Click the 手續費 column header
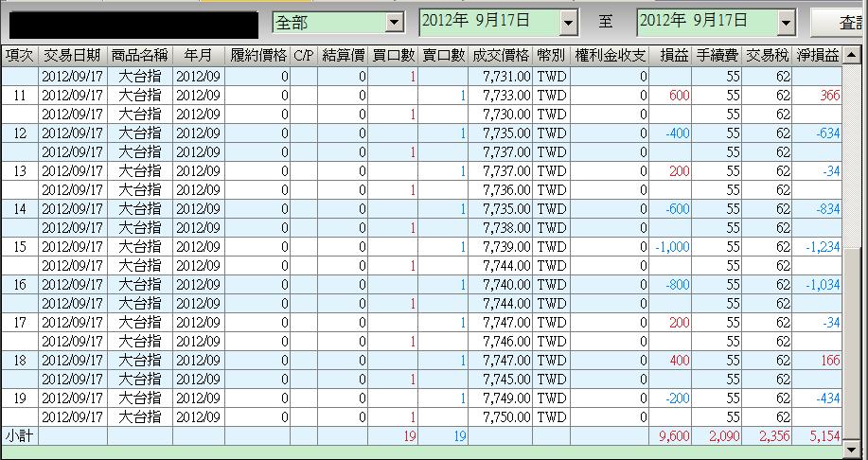 pyautogui.click(x=717, y=55)
